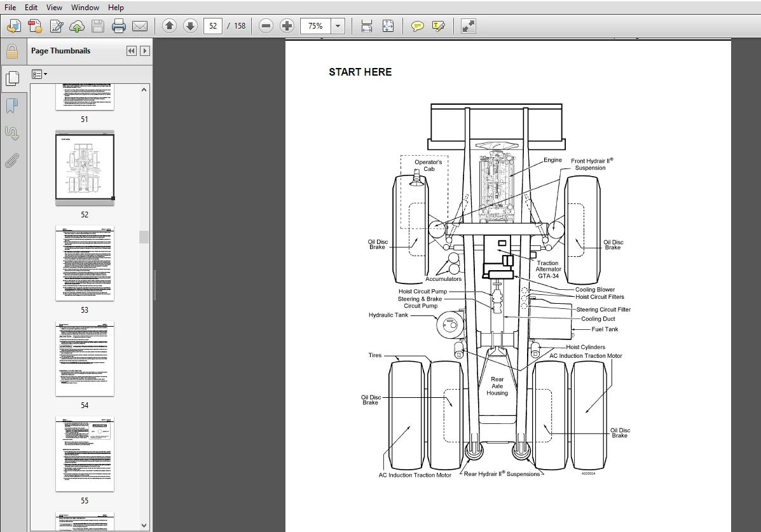Open the Edit menu
Image resolution: width=761 pixels, height=532 pixels.
31,7
